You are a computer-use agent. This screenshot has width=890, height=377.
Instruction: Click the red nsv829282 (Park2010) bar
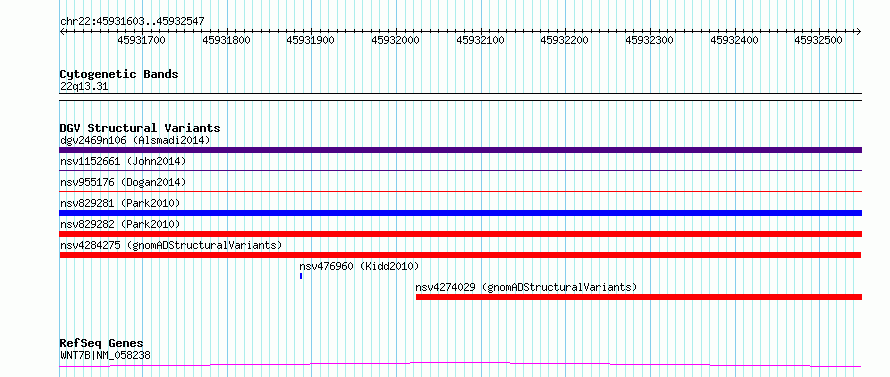pyautogui.click(x=460, y=234)
